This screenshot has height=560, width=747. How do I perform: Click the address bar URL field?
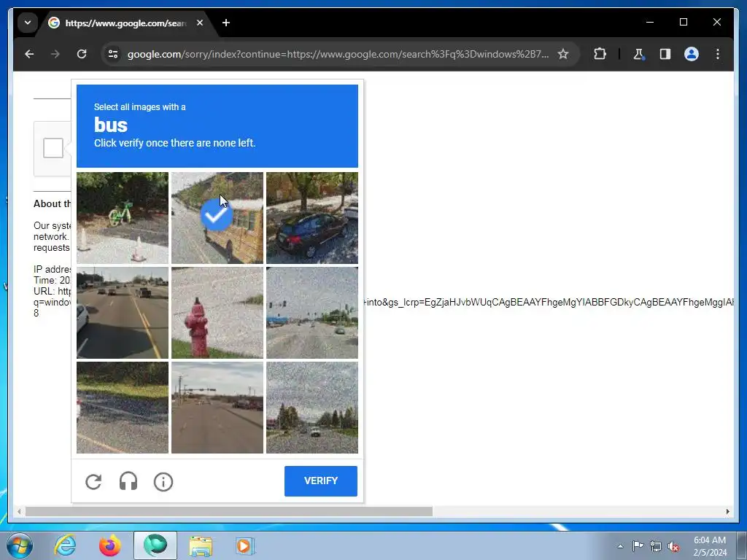point(338,54)
